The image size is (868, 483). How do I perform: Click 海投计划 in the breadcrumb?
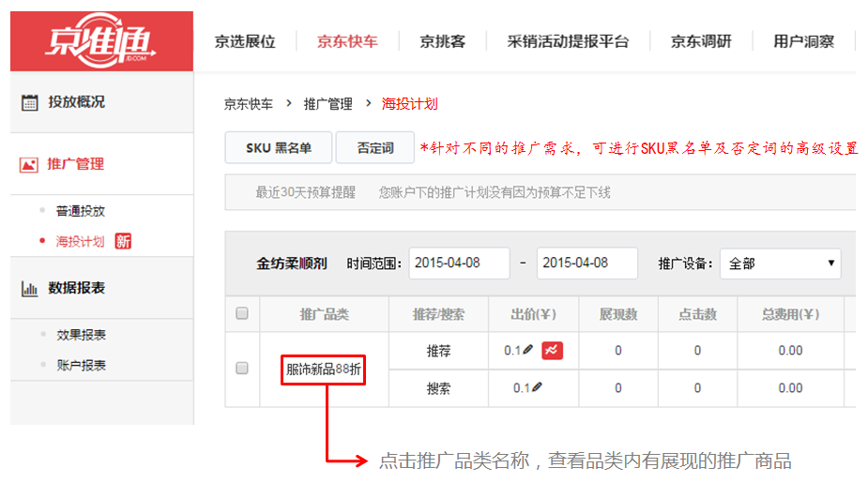[409, 104]
